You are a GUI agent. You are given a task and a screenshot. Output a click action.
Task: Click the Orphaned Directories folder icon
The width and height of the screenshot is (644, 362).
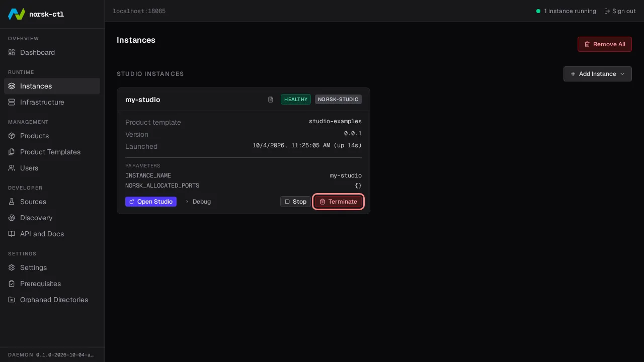tap(12, 300)
